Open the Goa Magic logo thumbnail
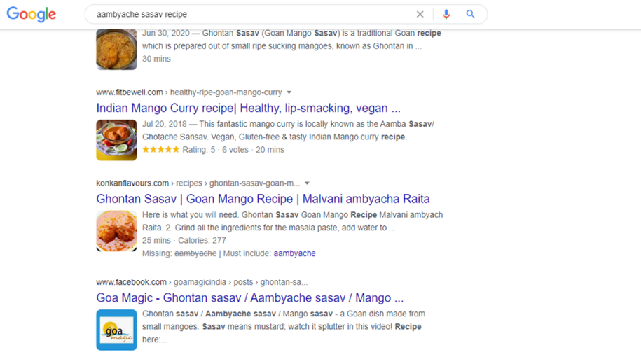Image resolution: width=641 pixels, height=364 pixels. [116, 330]
